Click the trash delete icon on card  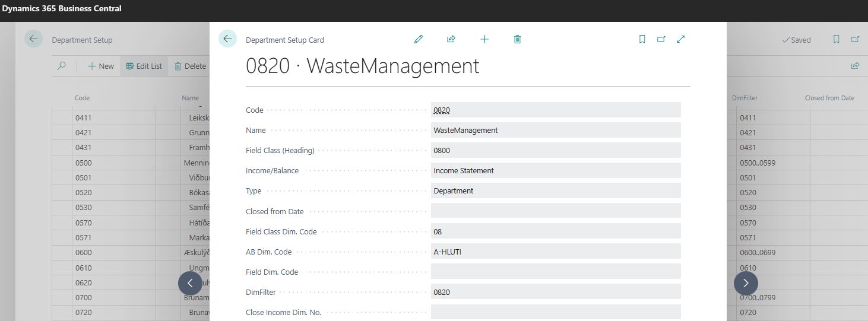(x=518, y=39)
